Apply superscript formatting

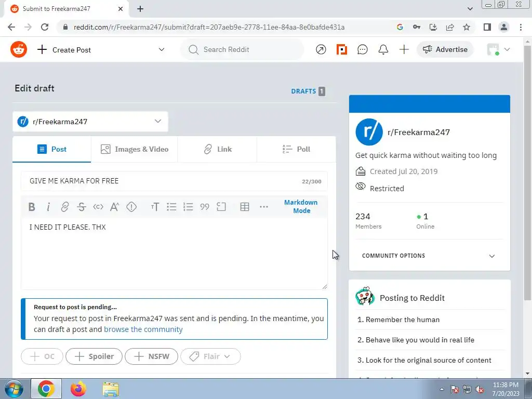115,207
